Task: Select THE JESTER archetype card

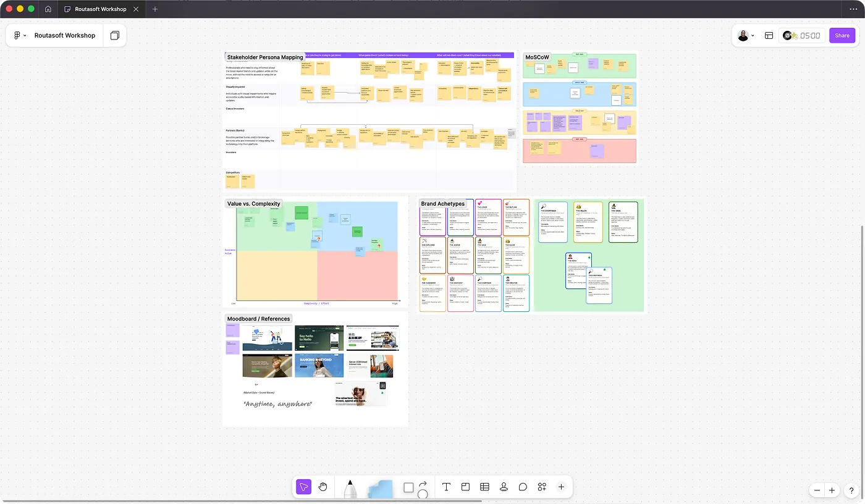Action: pyautogui.click(x=460, y=255)
